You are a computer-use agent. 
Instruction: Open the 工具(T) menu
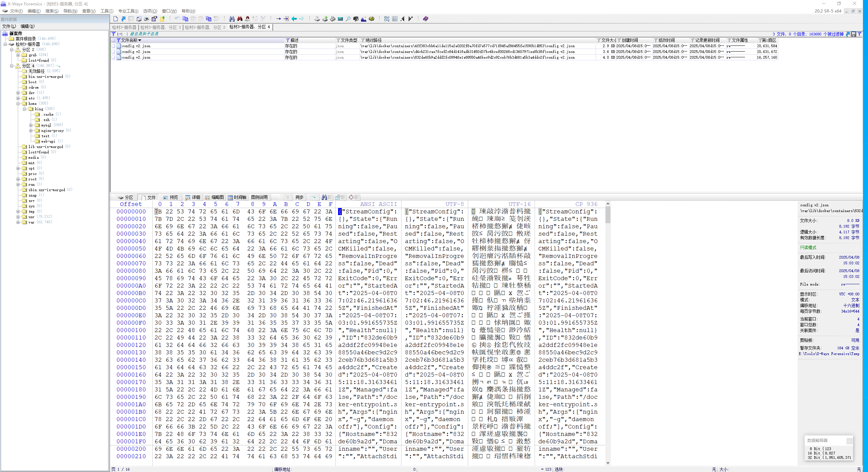pos(107,11)
